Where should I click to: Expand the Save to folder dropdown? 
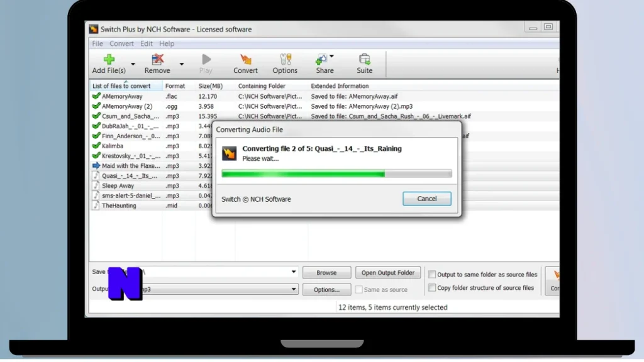click(x=293, y=272)
